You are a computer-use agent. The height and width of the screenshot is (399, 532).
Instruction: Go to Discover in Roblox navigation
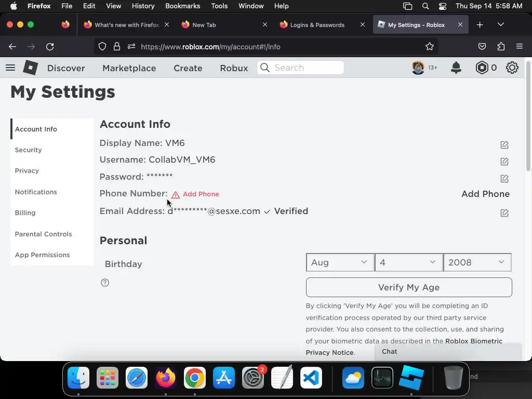tap(66, 68)
